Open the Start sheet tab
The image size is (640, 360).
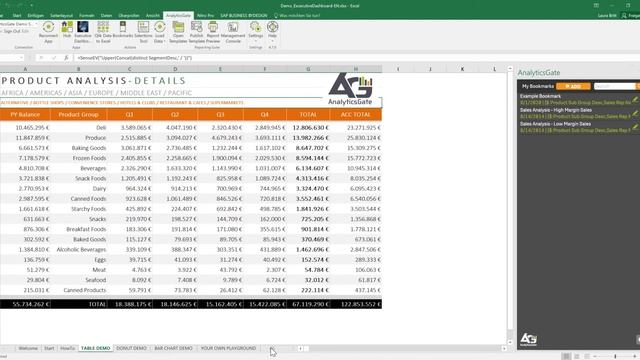(49, 348)
